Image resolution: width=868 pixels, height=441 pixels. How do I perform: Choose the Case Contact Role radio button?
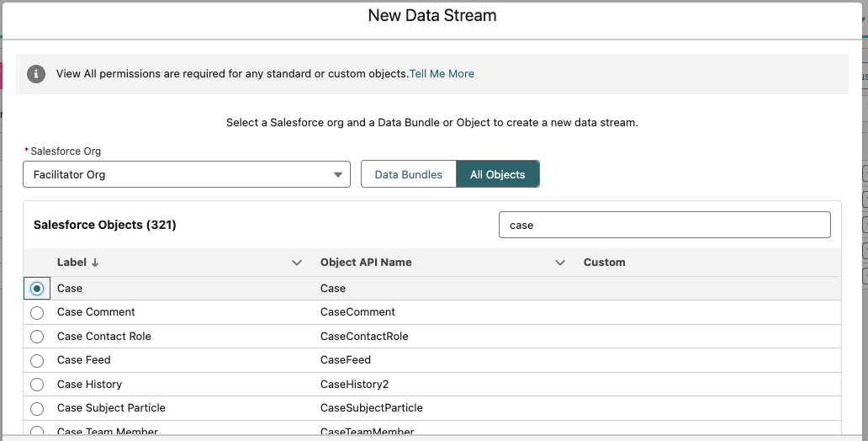tap(37, 337)
